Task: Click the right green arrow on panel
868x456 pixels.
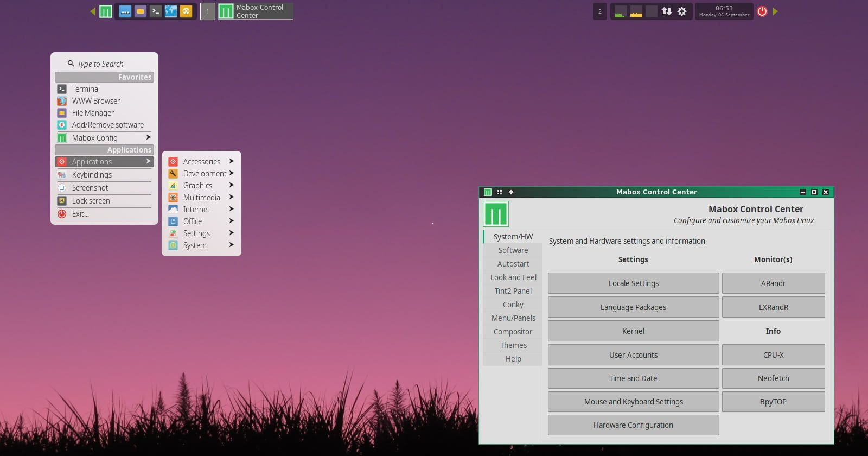Action: tap(775, 11)
